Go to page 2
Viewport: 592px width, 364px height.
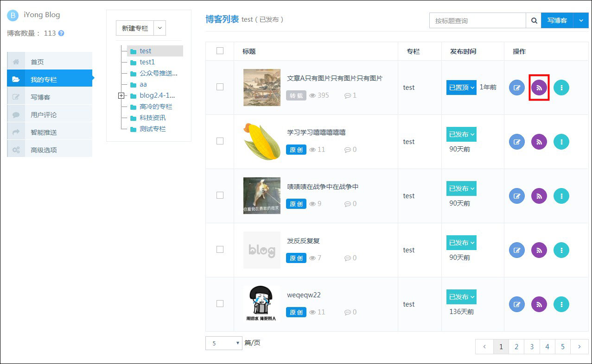tap(516, 346)
